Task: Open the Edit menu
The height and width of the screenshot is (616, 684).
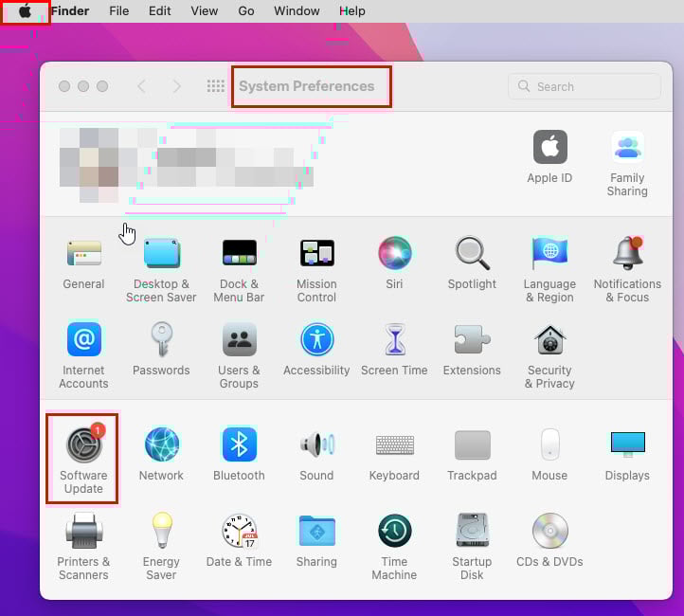Action: [x=160, y=11]
